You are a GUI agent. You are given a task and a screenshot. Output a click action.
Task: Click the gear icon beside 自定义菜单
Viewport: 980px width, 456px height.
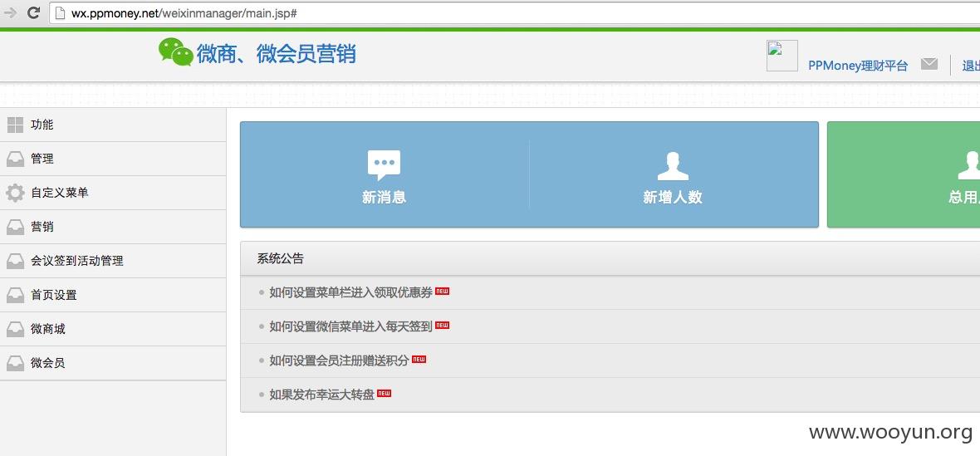coord(15,193)
